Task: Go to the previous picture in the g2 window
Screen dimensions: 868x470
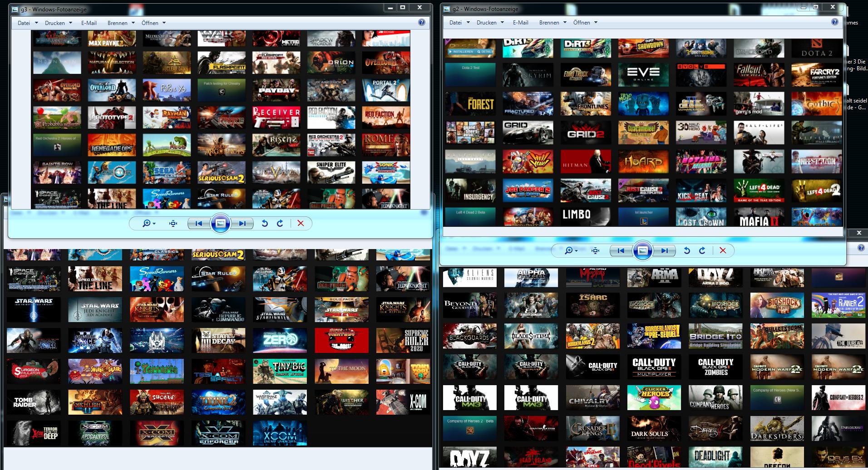Action: [621, 250]
